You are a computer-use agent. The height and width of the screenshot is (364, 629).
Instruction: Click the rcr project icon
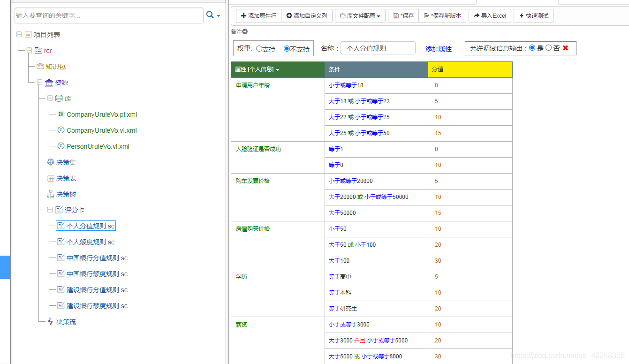[38, 50]
